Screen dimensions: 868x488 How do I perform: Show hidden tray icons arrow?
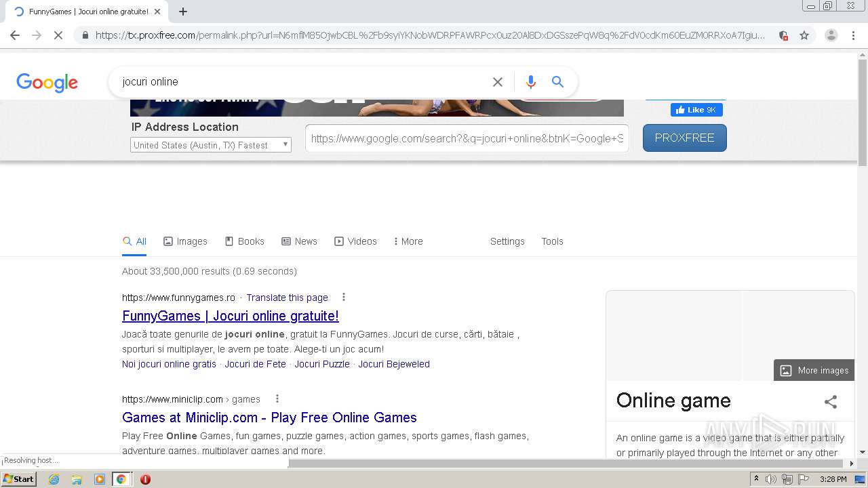click(x=756, y=479)
